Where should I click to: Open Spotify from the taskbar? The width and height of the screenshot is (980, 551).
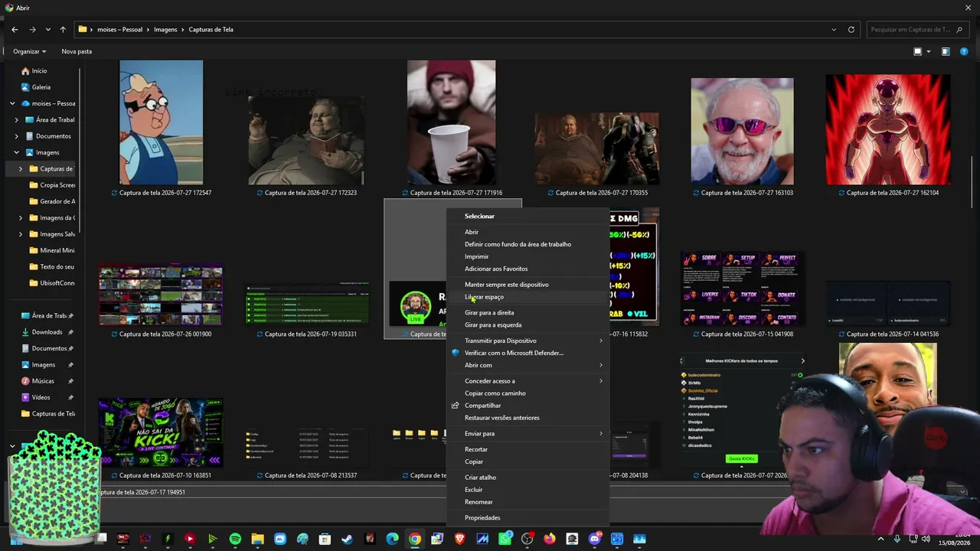point(235,539)
